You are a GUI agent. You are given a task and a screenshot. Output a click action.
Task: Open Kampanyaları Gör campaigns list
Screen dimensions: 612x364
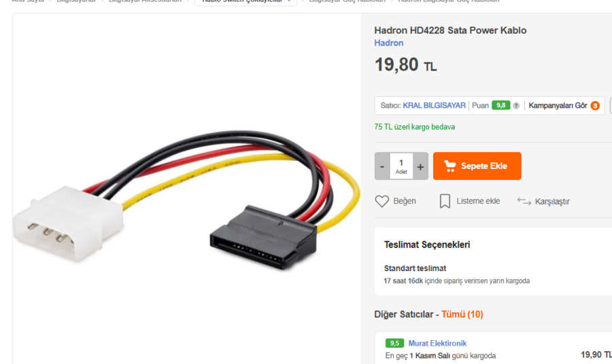point(558,106)
